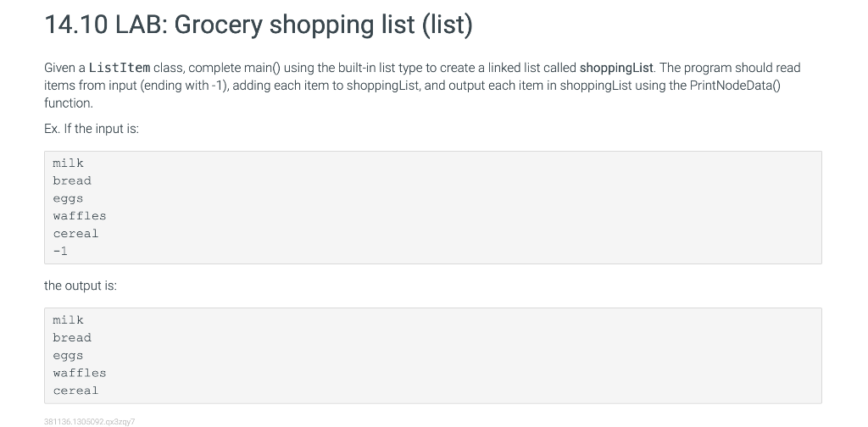Click 'eggs' in the output example
Screen dimensions: 868x427
point(68,356)
